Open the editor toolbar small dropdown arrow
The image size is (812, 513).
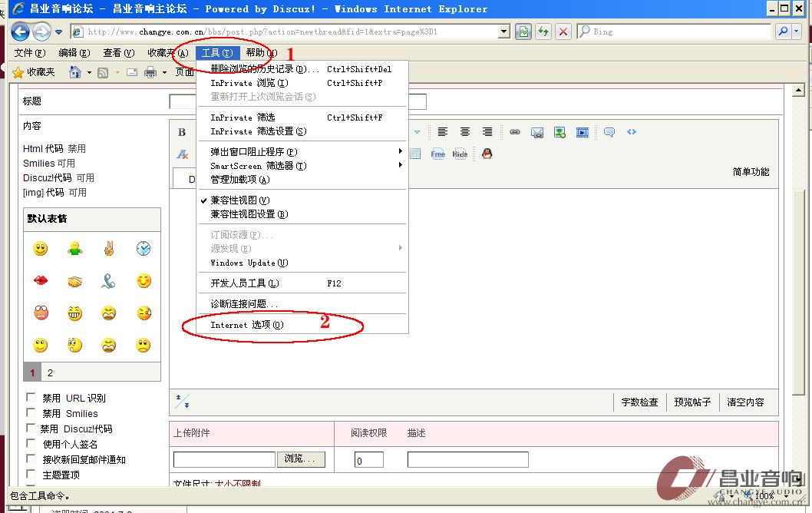(x=417, y=132)
